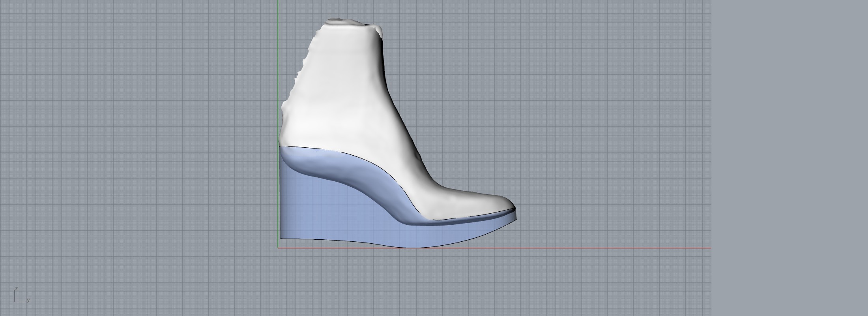Click the red horizontal axis line
Image resolution: width=868 pixels, height=316 pixels.
point(592,248)
